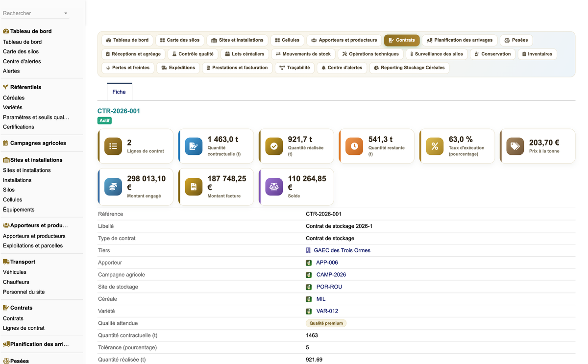This screenshot has width=588, height=364.
Task: Open the Lots céréaliers menu item
Action: [x=245, y=54]
